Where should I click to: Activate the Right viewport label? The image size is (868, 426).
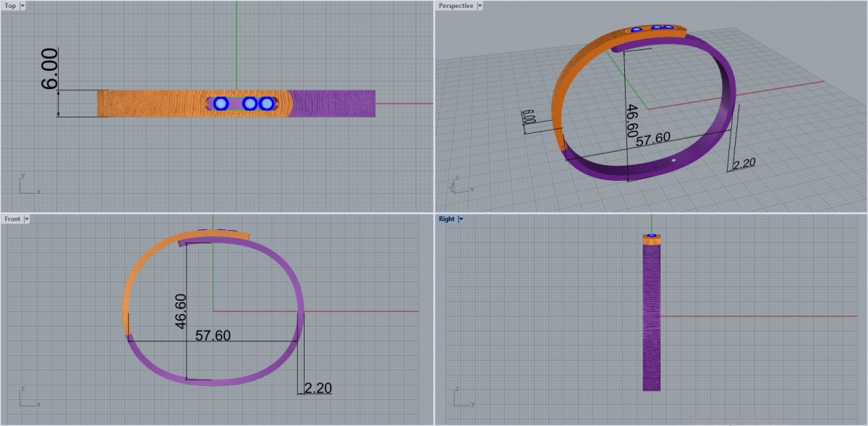click(446, 218)
